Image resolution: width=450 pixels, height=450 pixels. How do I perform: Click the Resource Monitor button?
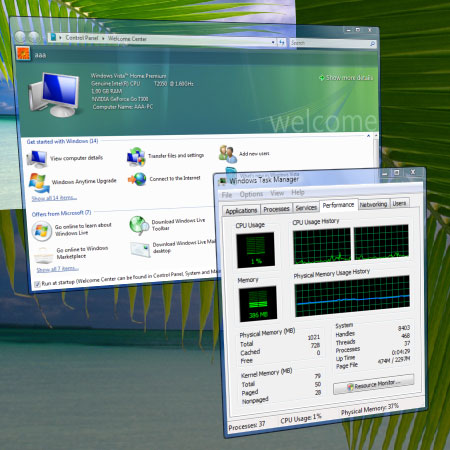point(374,384)
